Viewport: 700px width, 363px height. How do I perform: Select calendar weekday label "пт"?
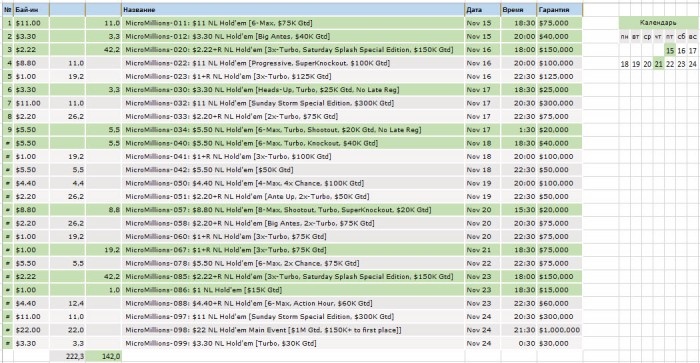[x=670, y=37]
